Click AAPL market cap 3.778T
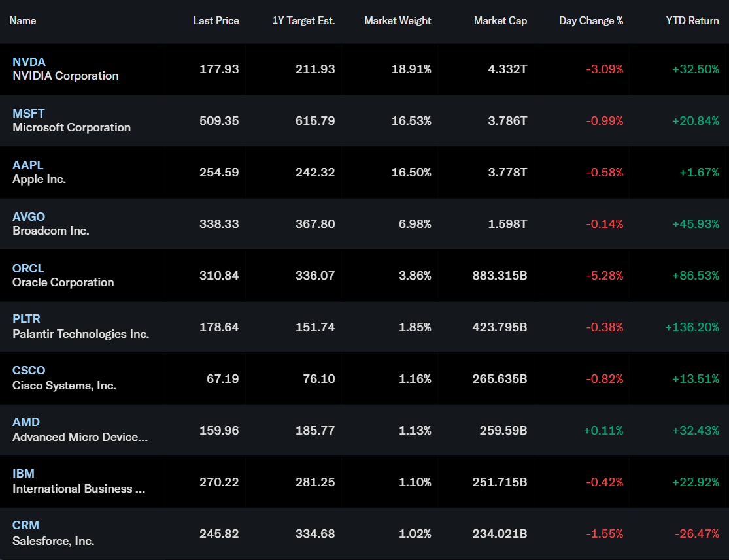The height and width of the screenshot is (560, 729). (x=508, y=172)
